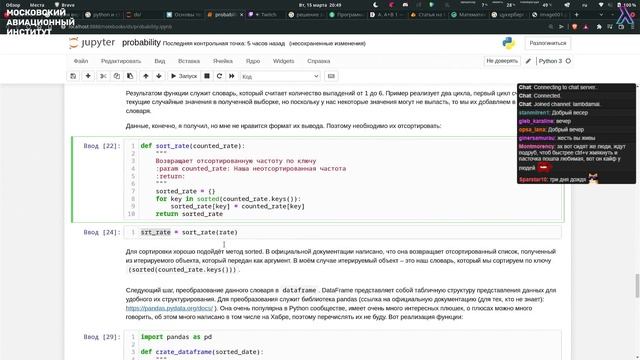Viewport: 640px width, 360px height.
Task: Click the Ввод [22] cell prompt
Action: pyautogui.click(x=102, y=146)
